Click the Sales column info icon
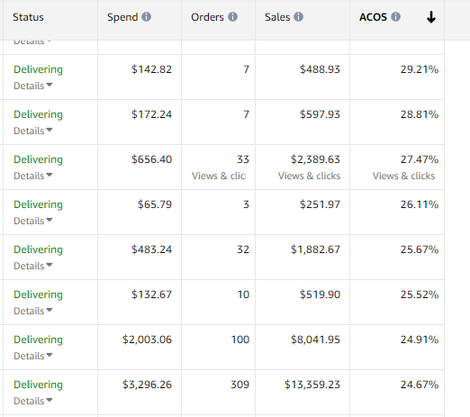470x417 pixels. (299, 17)
